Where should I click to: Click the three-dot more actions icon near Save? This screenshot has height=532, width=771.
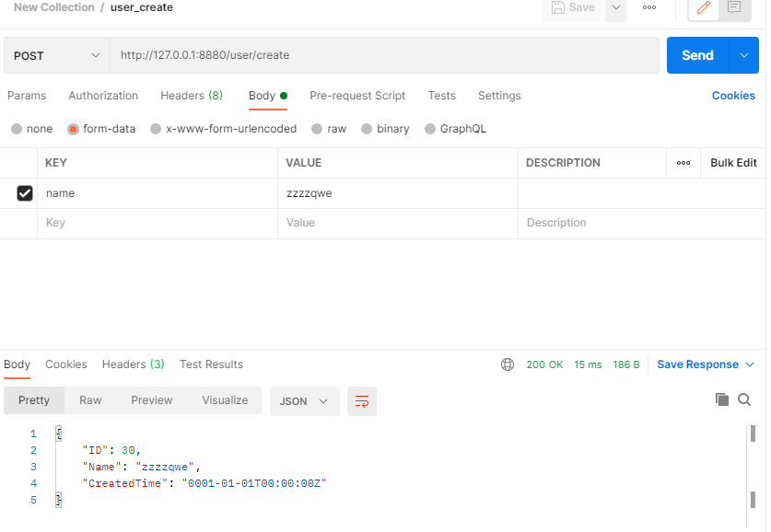(649, 8)
